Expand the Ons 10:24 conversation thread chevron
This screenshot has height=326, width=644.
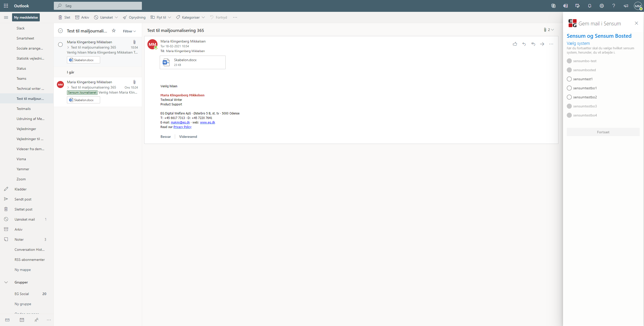point(68,87)
